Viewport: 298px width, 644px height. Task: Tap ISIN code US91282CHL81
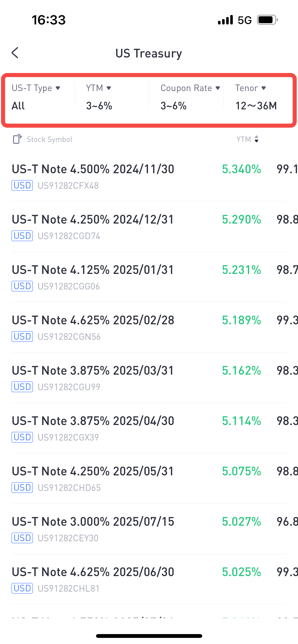(69, 588)
